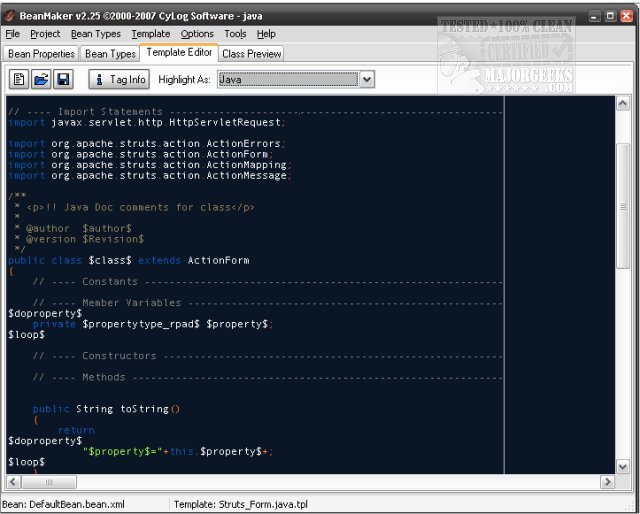Open the Options menu
640x514 pixels.
point(197,34)
